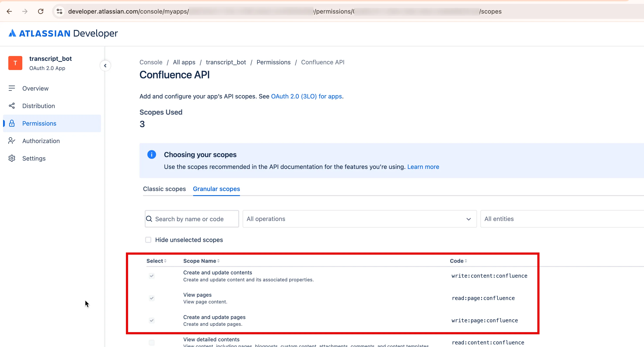
Task: Click the Distribution share icon in sidebar
Action: tap(12, 106)
